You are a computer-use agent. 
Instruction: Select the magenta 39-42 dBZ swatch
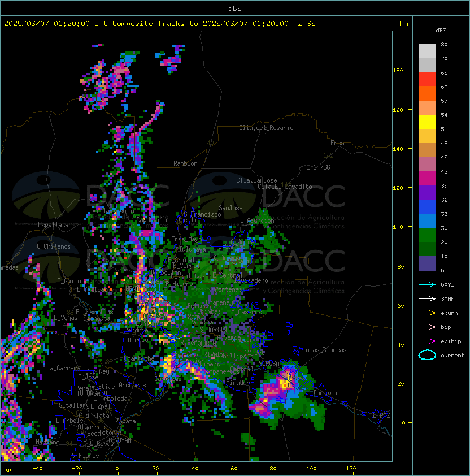pos(427,179)
